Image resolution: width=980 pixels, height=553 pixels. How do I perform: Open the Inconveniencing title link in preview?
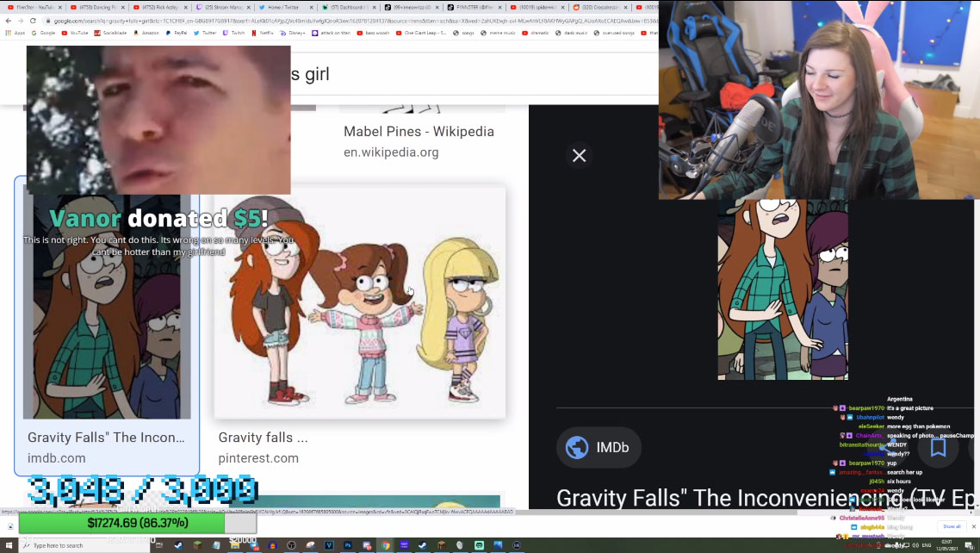tap(766, 498)
